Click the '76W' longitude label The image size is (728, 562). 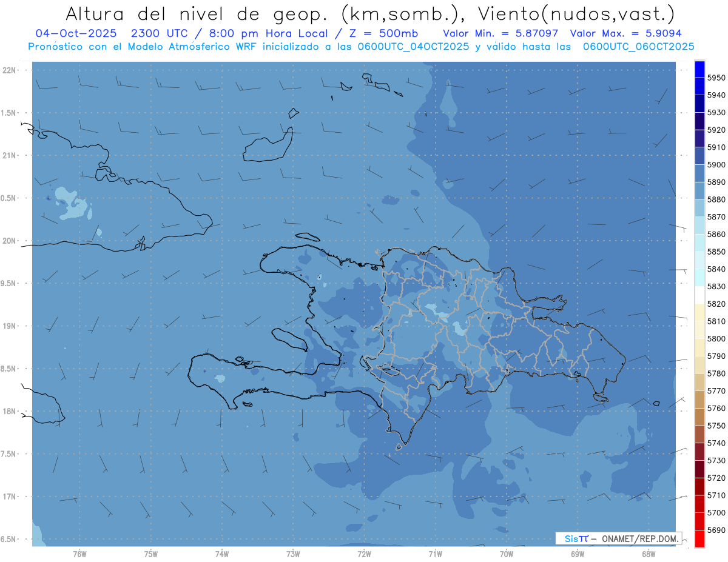coord(79,554)
